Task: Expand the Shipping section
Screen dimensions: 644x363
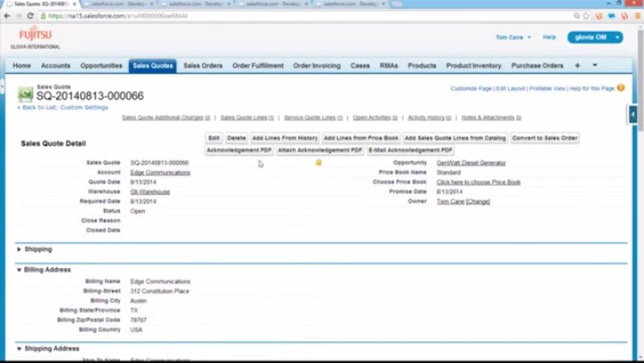Action: (x=20, y=250)
